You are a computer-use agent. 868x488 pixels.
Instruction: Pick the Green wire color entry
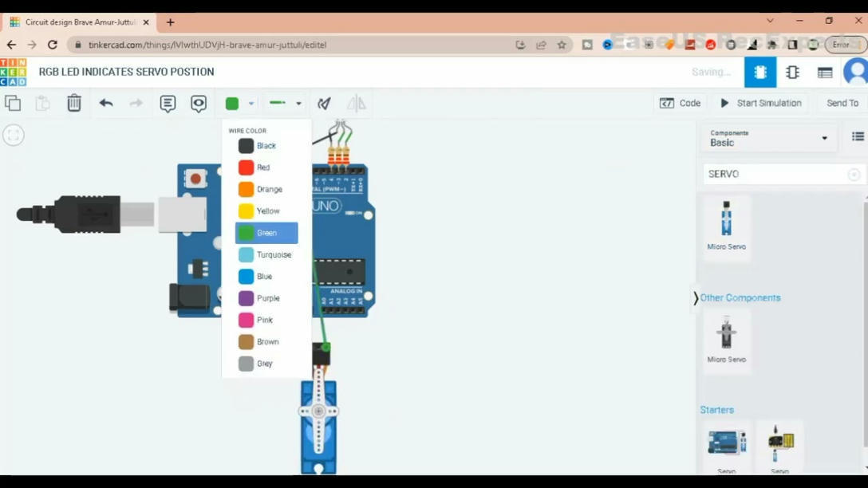coord(266,233)
